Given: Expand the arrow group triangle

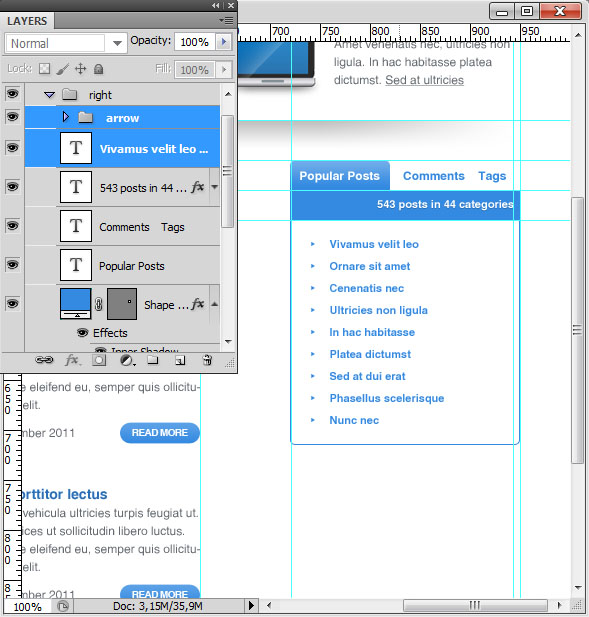Looking at the screenshot, I should 66,117.
